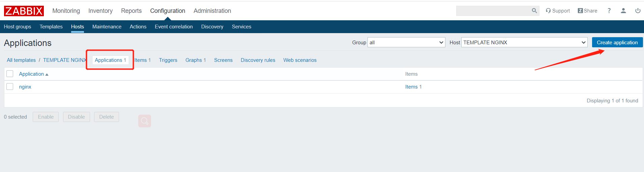Open the Discovery rules tab
The height and width of the screenshot is (172, 644).
[x=258, y=60]
